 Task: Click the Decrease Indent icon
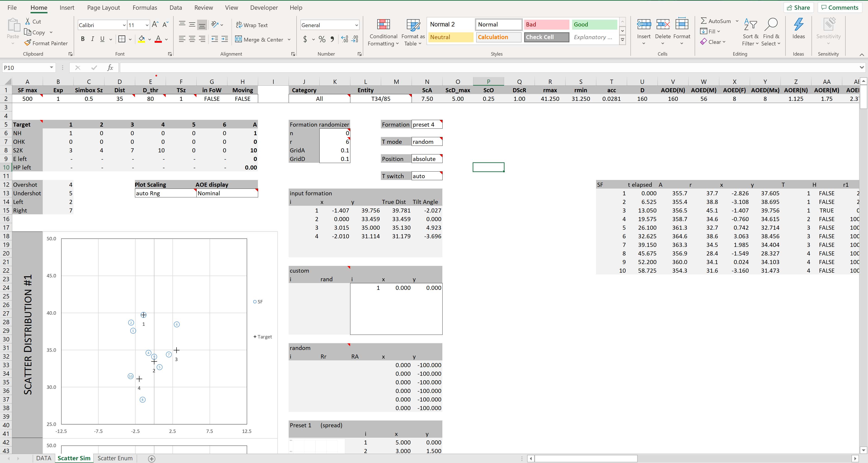[x=215, y=39]
